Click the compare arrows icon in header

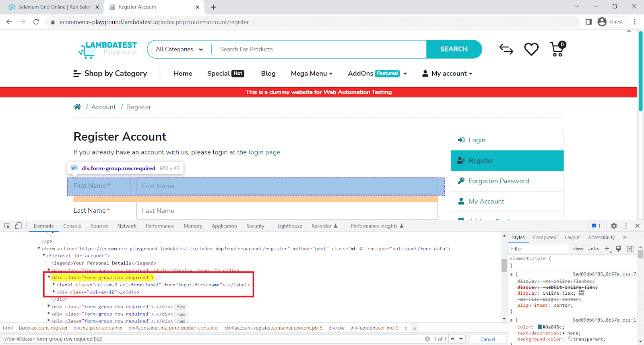[x=506, y=49]
